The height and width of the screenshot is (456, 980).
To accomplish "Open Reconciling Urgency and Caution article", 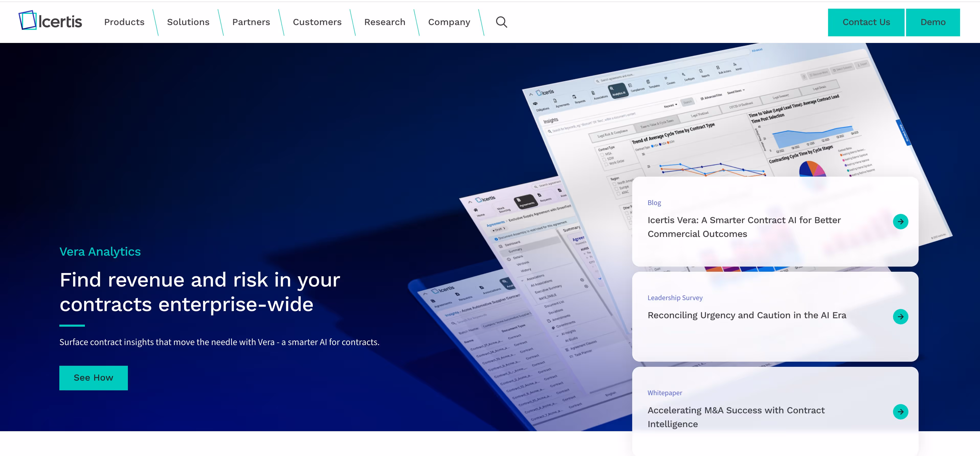I will pyautogui.click(x=747, y=315).
